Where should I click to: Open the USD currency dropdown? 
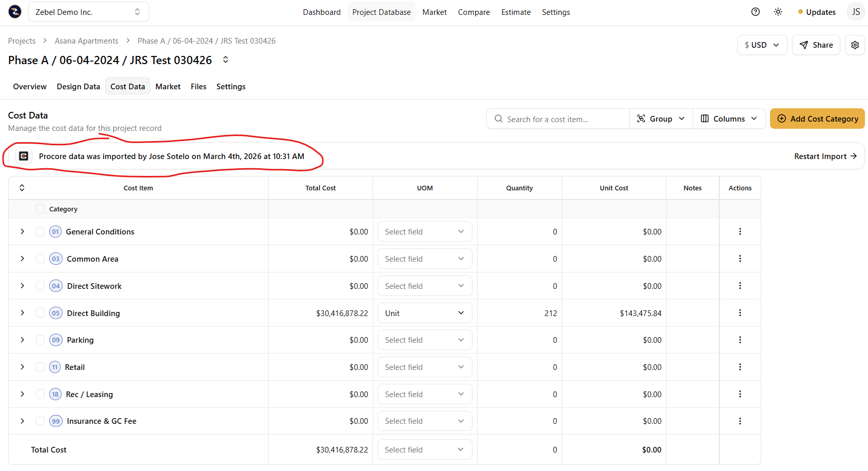(x=761, y=45)
